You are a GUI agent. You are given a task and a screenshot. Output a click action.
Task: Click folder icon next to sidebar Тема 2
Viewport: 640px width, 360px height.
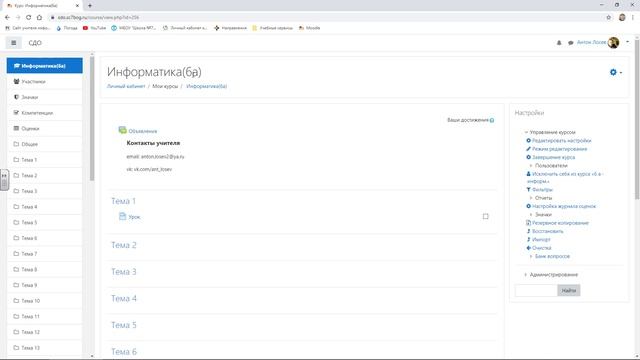pos(16,175)
